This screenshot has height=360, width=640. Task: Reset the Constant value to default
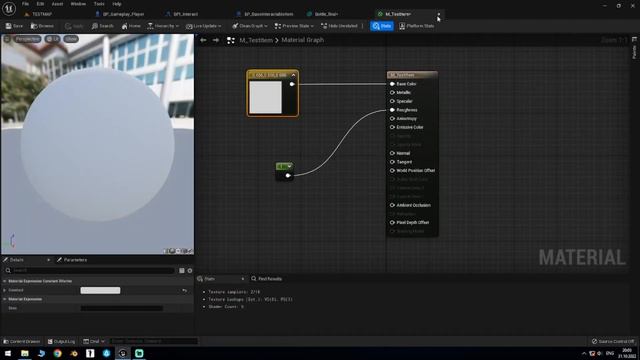pyautogui.click(x=185, y=290)
